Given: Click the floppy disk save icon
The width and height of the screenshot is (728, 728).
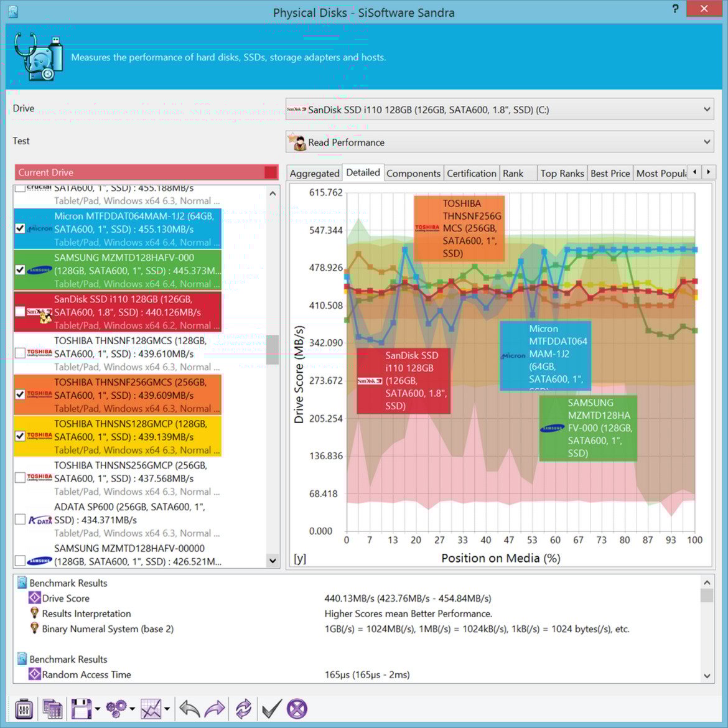Looking at the screenshot, I should point(82,709).
